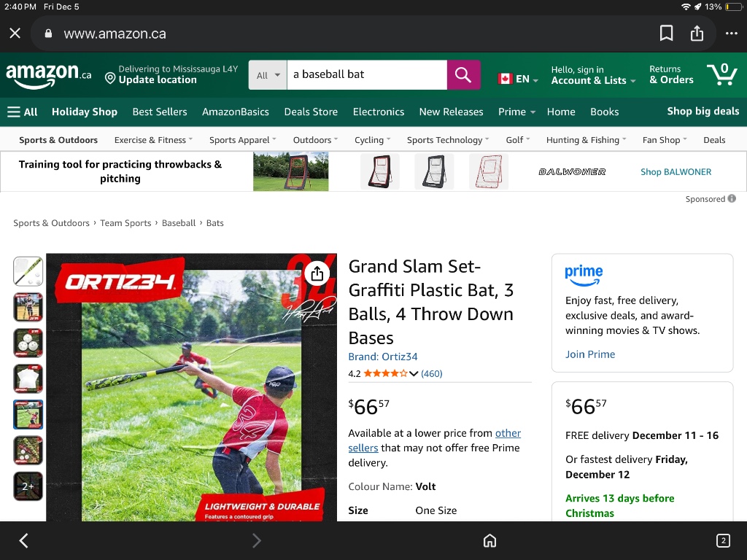This screenshot has width=747, height=560.
Task: Open the Golf category submenu
Action: click(x=518, y=140)
